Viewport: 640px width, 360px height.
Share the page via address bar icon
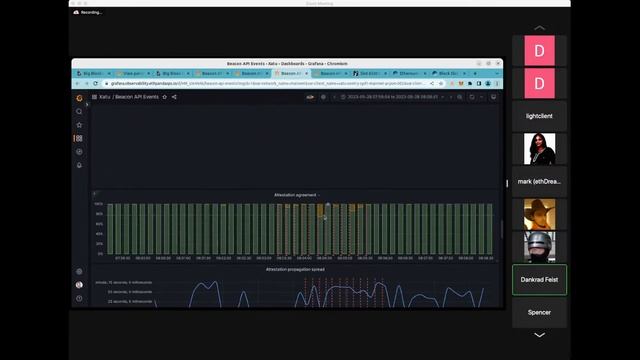(x=432, y=83)
